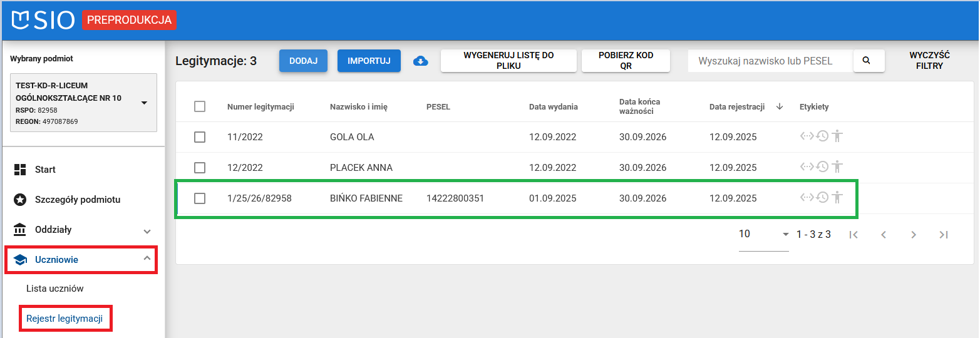Image resolution: width=980 pixels, height=338 pixels.
Task: Sort by Data rejestracji arrow
Action: (780, 106)
